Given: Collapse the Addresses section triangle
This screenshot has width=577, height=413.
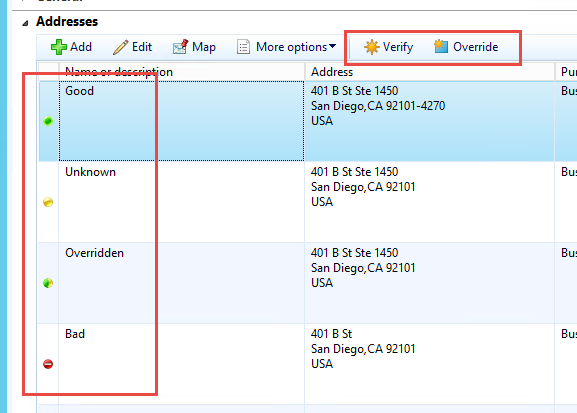Looking at the screenshot, I should 25,23.
